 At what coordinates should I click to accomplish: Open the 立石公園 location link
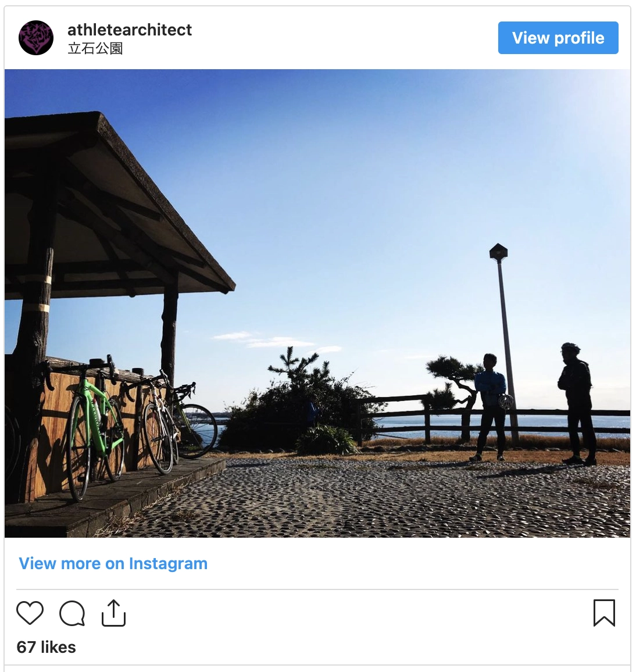click(95, 48)
